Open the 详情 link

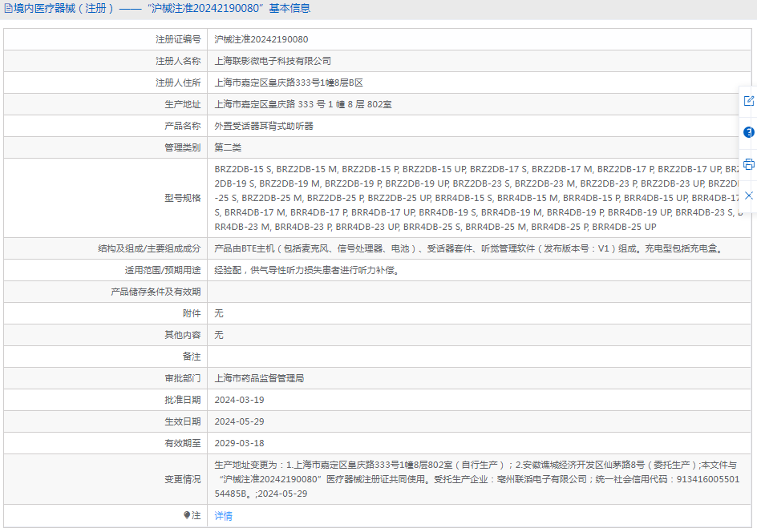pos(223,516)
